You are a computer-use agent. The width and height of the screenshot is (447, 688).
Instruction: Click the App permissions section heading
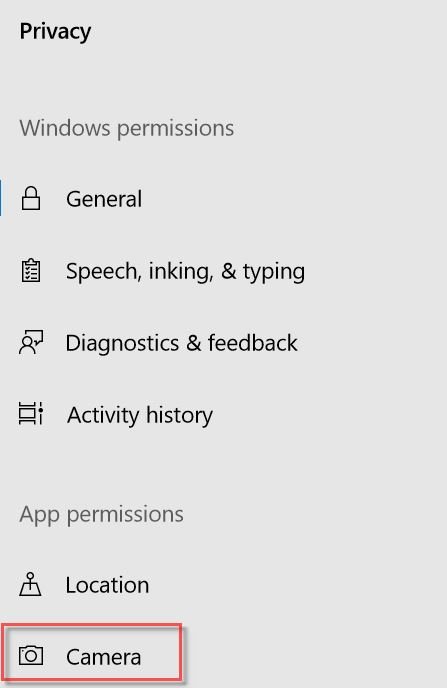[x=101, y=514]
